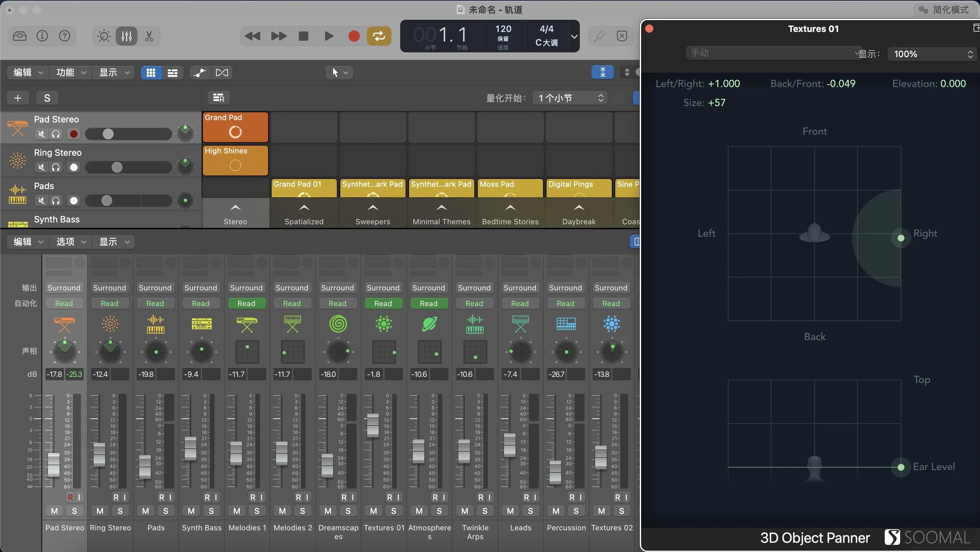This screenshot has width=980, height=552.
Task: Click the add track plus button
Action: point(18,98)
